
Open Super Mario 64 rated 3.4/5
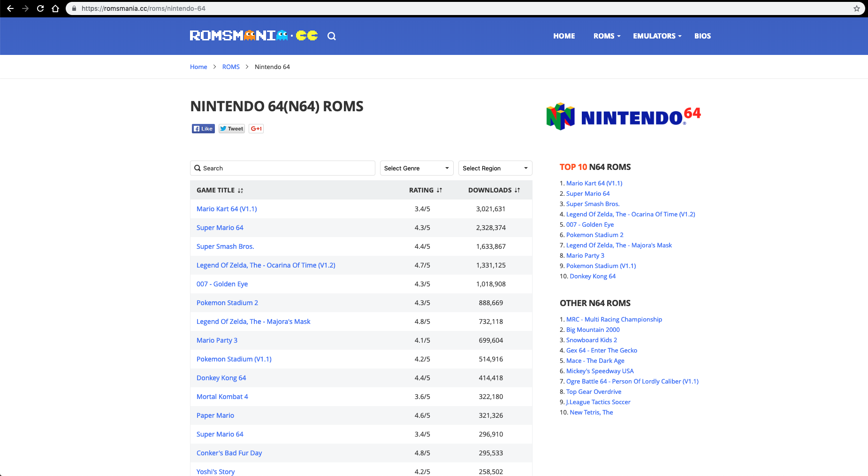220,434
